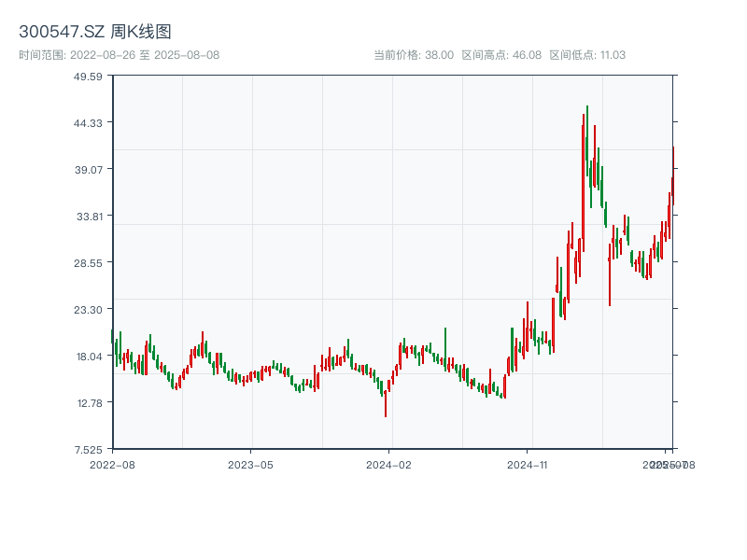
Task: Click the lowest red candlestick near 2024-02
Action: [x=386, y=404]
